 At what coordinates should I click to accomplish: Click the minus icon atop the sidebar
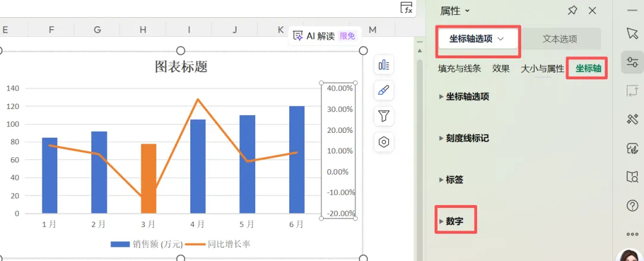(632, 10)
